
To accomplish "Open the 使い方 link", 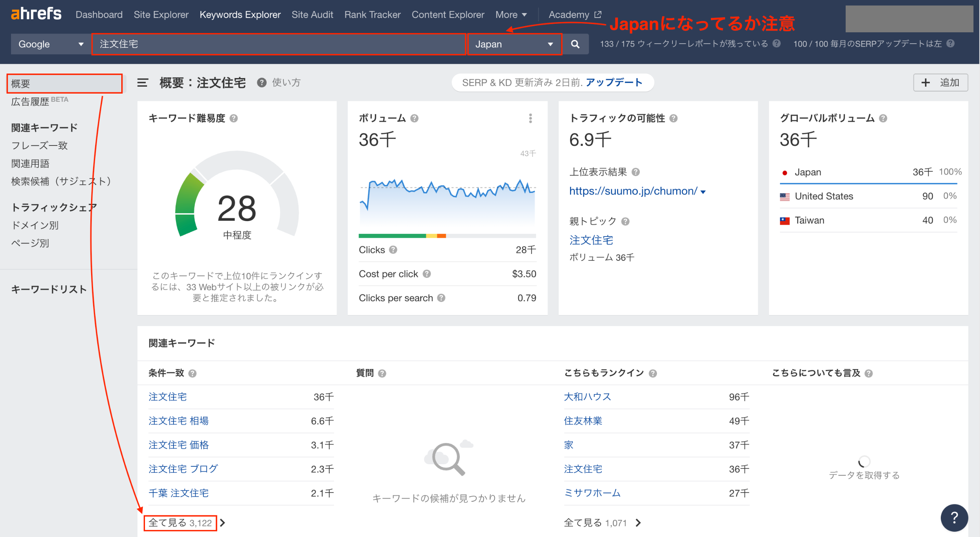I will tap(286, 83).
